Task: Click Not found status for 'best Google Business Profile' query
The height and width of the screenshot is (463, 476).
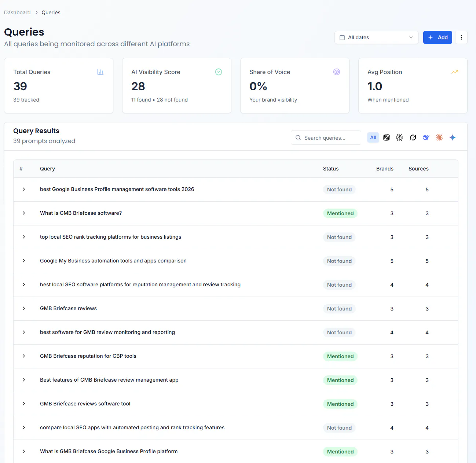Action: pos(339,190)
